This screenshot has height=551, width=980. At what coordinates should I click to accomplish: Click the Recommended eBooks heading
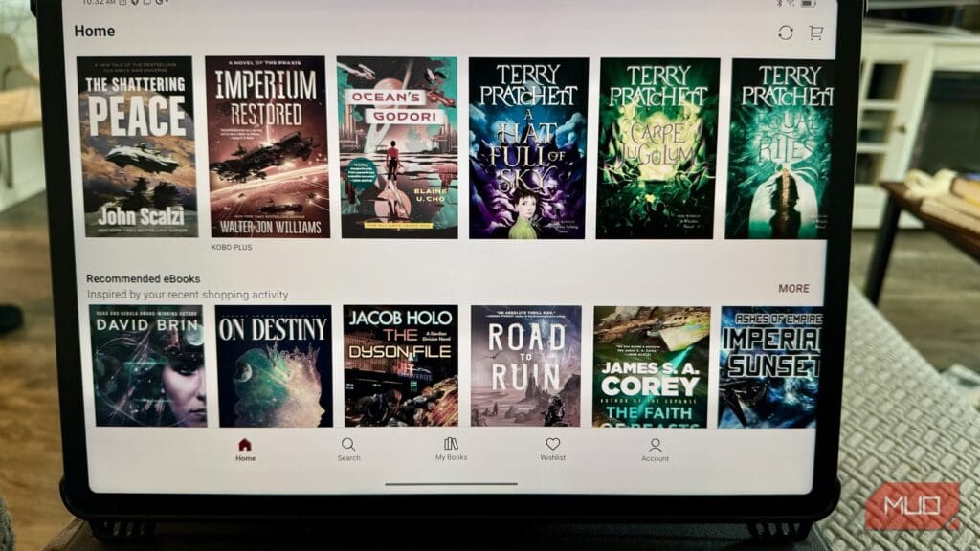(144, 278)
